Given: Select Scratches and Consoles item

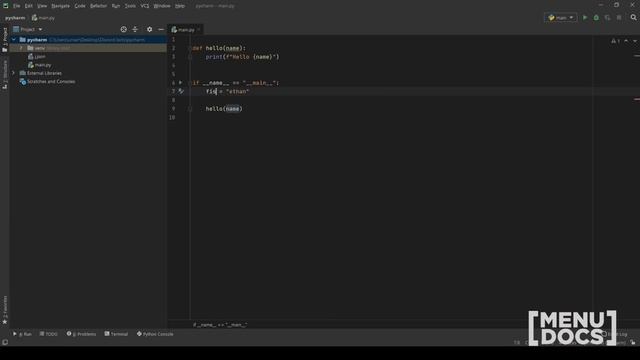Looking at the screenshot, I should coord(47,82).
